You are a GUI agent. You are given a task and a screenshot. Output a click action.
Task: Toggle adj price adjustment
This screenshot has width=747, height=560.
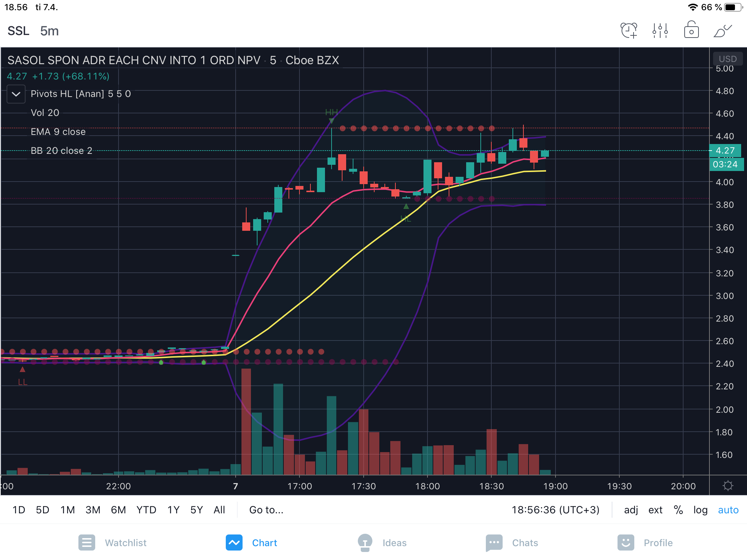pos(631,510)
